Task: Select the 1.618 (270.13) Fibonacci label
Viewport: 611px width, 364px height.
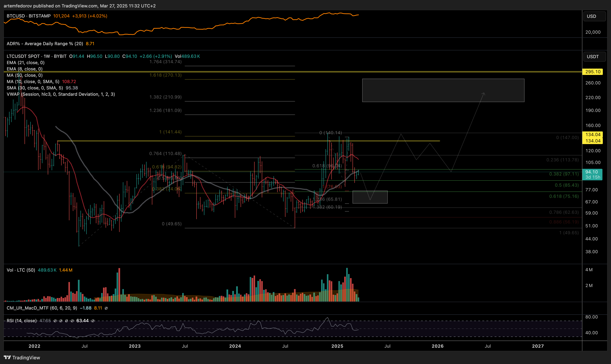Action: coord(165,75)
